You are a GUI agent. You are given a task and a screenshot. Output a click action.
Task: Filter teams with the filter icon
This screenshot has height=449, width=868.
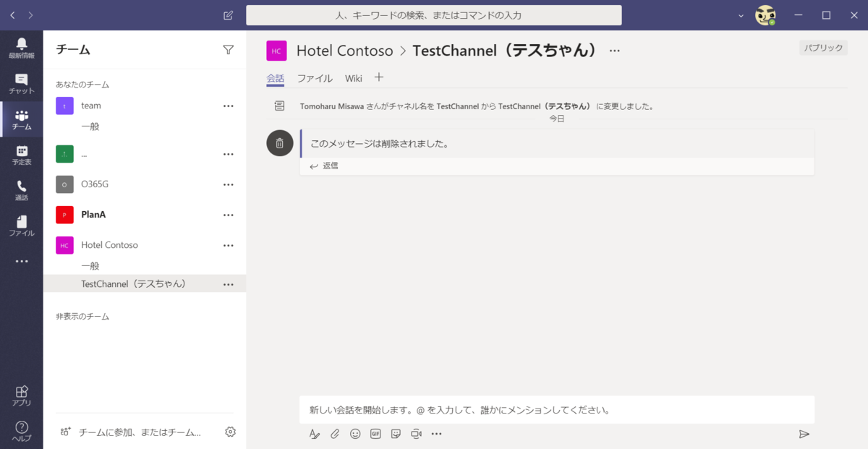[228, 49]
